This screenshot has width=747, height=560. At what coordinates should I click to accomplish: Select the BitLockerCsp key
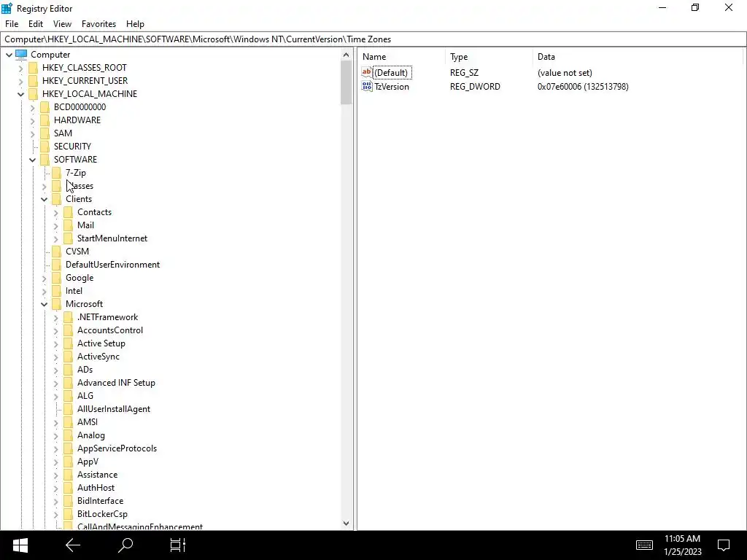point(102,514)
